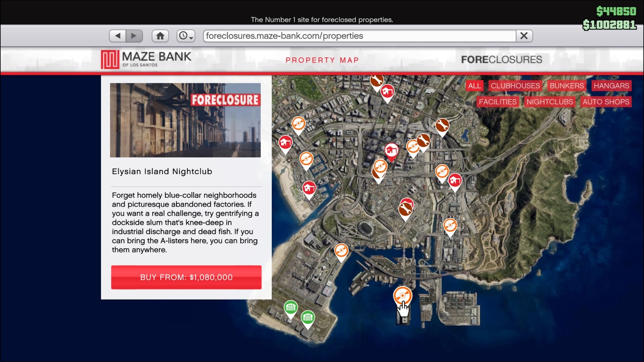Filter map by ALL properties
This screenshot has width=644, height=362.
474,86
